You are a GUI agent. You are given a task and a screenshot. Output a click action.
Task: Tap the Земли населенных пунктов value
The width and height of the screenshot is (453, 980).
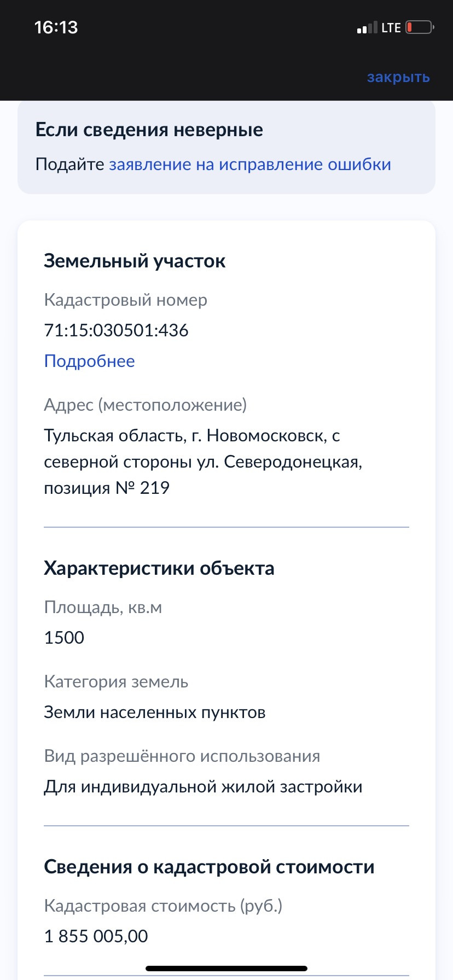154,713
